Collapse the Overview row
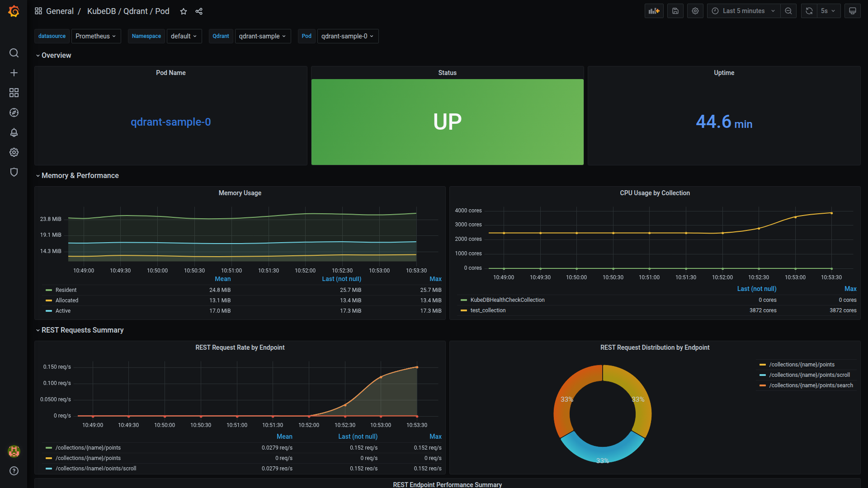Screen dimensions: 868x488 53,55
